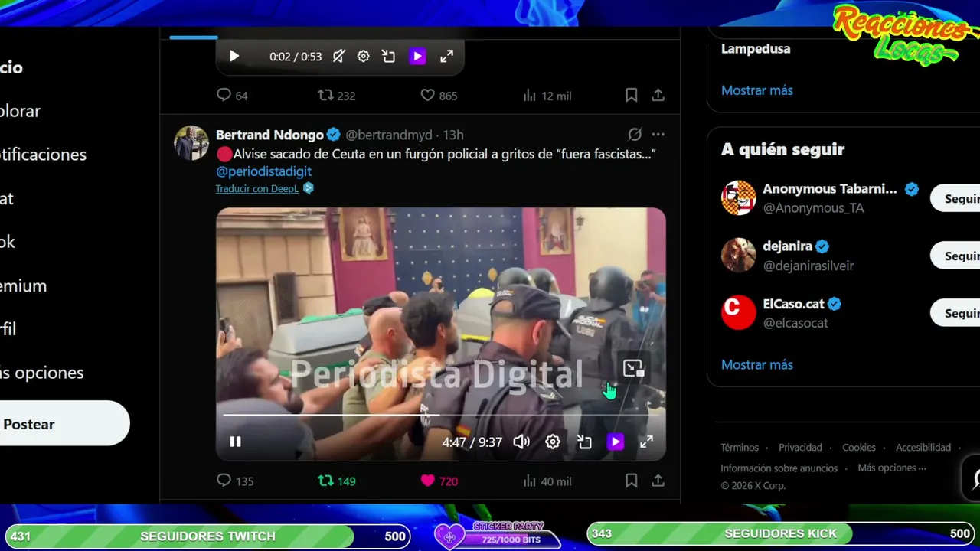Open dejanira suggested account
Image resolution: width=980 pixels, height=551 pixels.
(x=787, y=246)
